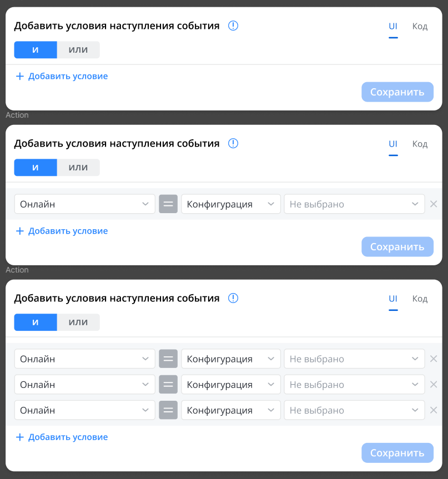Screen dimensions: 448x479
Task: Click info icon in the middle panel header
Action: point(233,143)
